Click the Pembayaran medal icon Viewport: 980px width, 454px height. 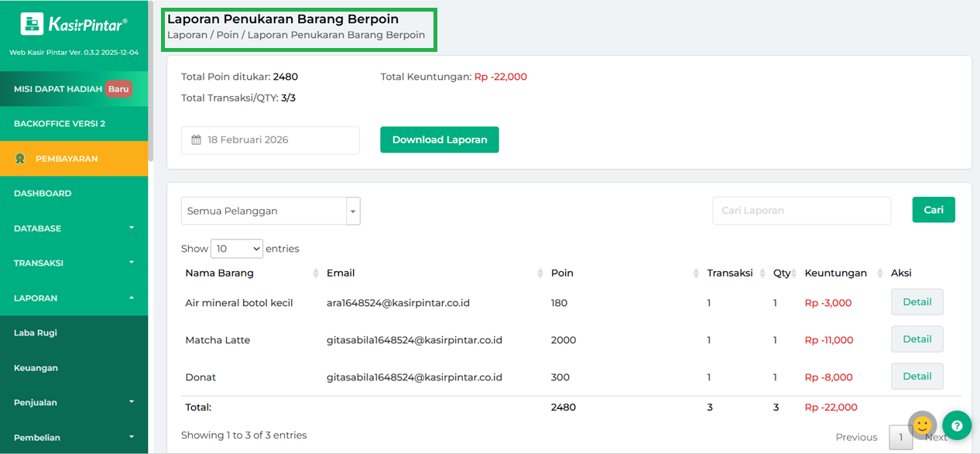tap(20, 159)
